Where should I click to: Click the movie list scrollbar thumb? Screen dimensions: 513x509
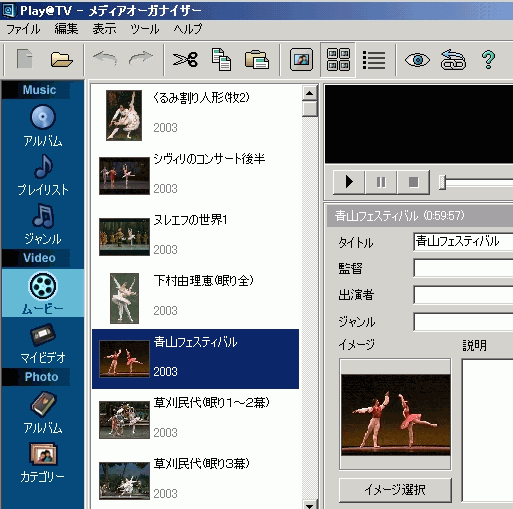310,109
